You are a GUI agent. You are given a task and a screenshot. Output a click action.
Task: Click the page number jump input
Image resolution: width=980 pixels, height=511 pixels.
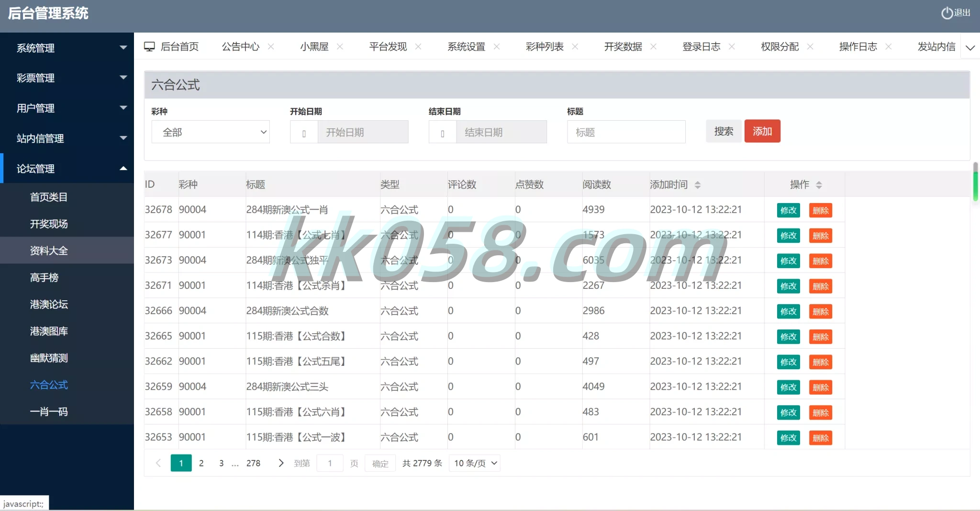330,463
